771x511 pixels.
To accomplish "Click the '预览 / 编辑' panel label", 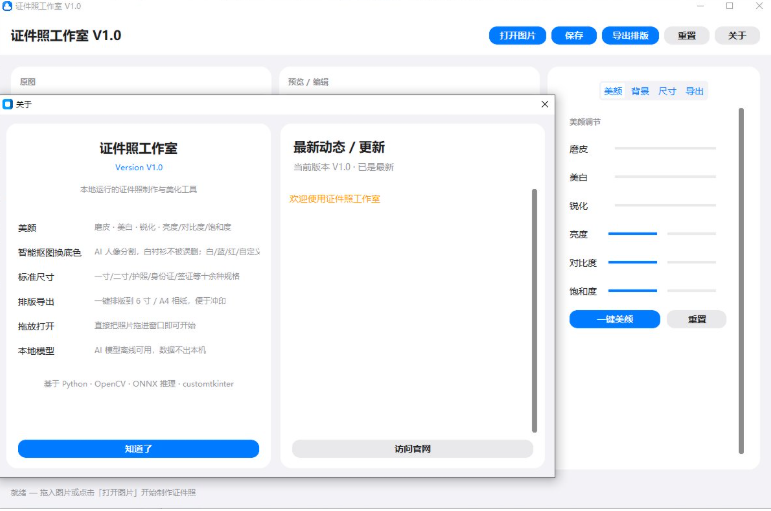I will point(308,82).
